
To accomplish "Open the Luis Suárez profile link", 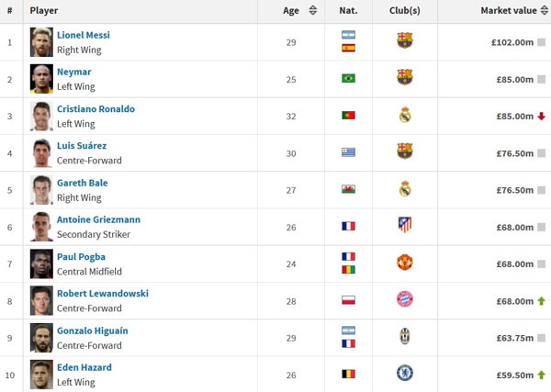I will 82,145.
